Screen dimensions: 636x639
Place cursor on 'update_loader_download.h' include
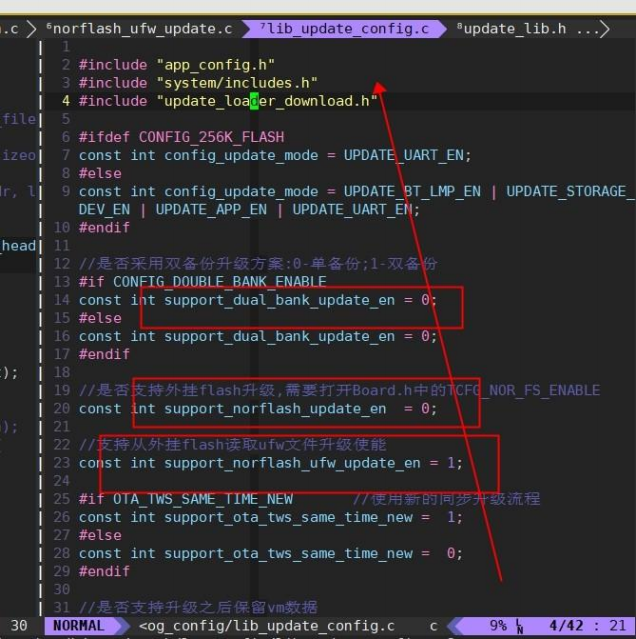coord(266,101)
